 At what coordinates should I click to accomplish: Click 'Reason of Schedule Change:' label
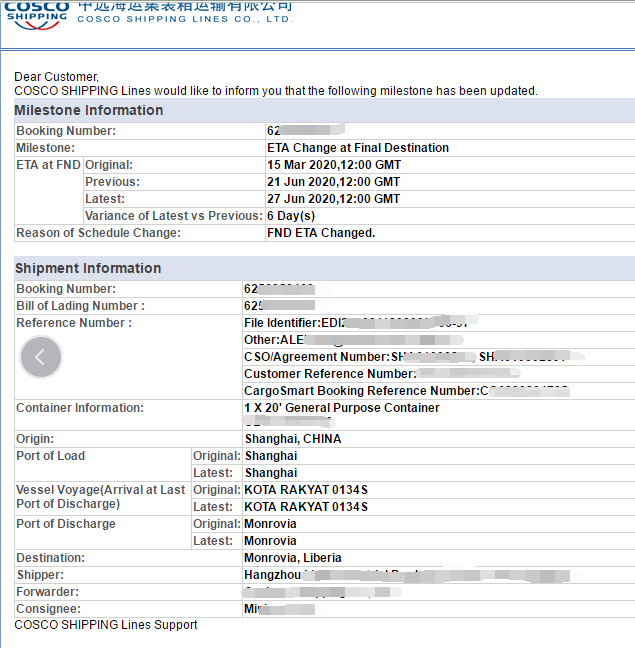(98, 233)
